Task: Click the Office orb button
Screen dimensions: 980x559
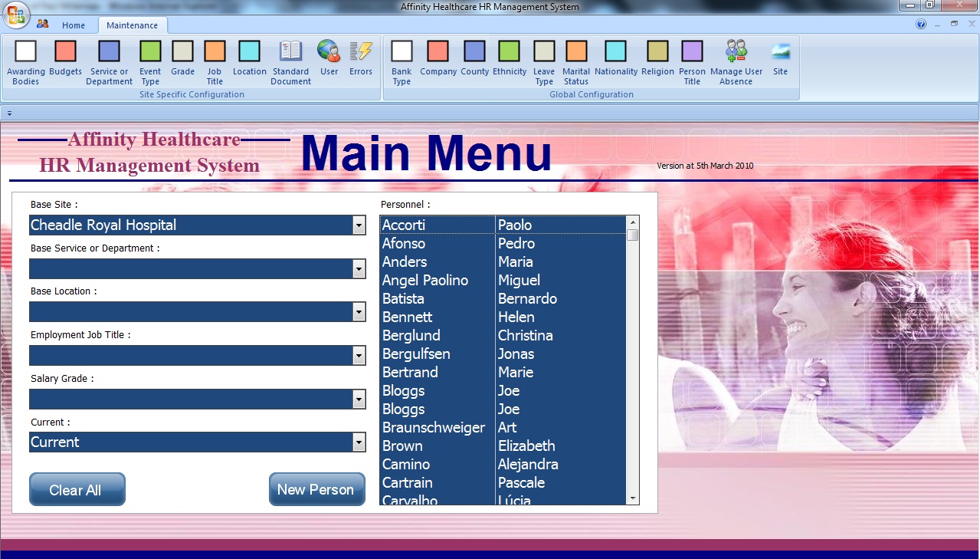Action: pos(17,15)
